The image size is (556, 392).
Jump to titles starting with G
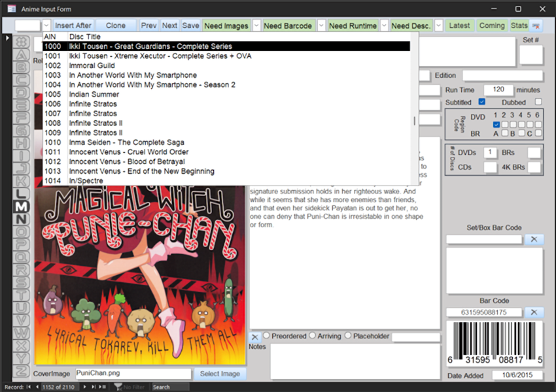point(21,131)
